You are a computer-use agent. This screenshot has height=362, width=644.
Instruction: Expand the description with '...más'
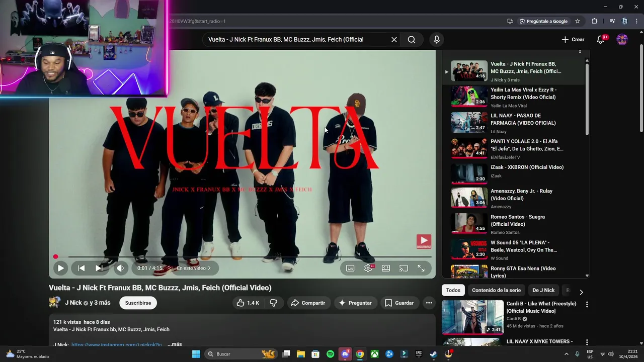pyautogui.click(x=175, y=344)
